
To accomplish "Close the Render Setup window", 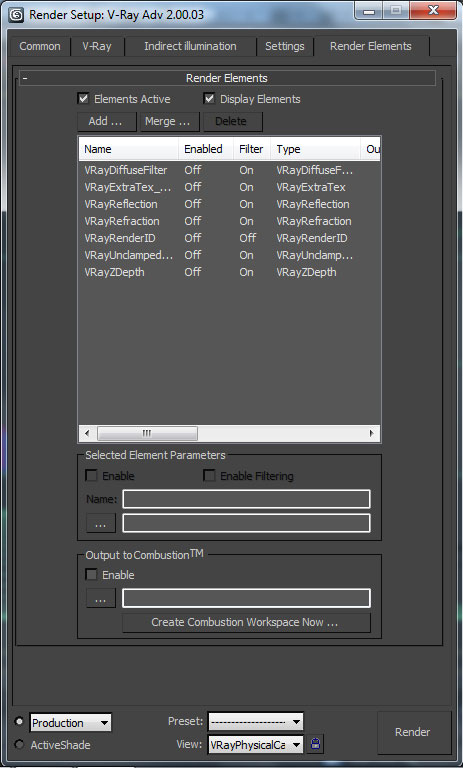I will coord(433,10).
